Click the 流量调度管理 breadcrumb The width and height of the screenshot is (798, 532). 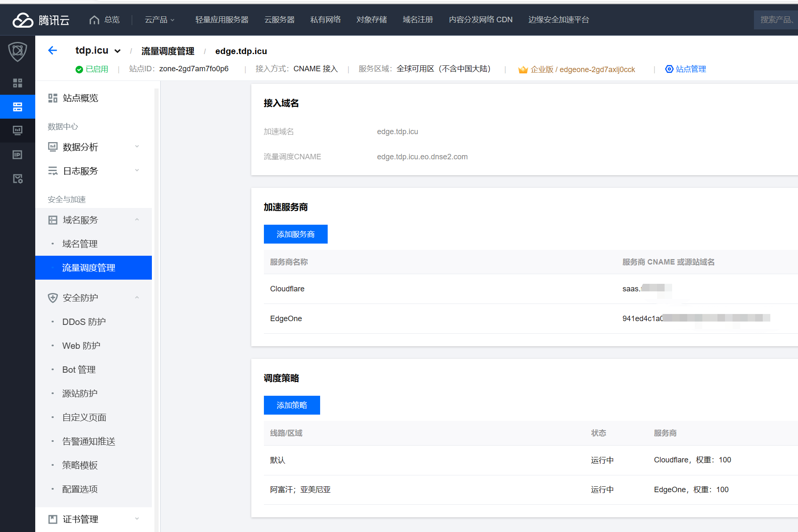click(168, 51)
